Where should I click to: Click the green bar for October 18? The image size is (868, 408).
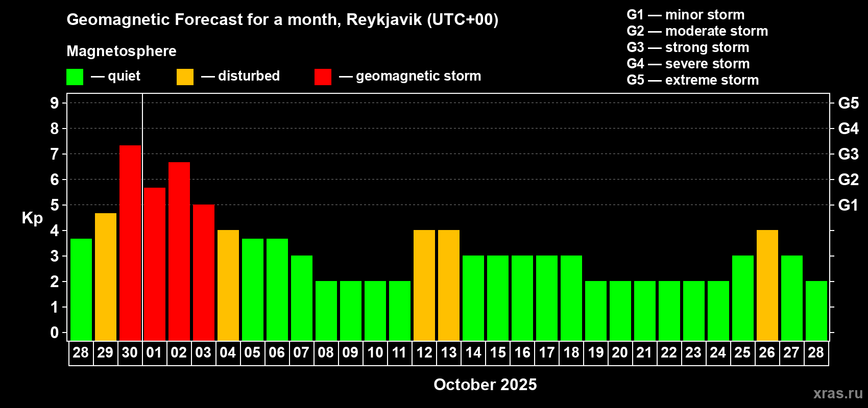click(571, 298)
